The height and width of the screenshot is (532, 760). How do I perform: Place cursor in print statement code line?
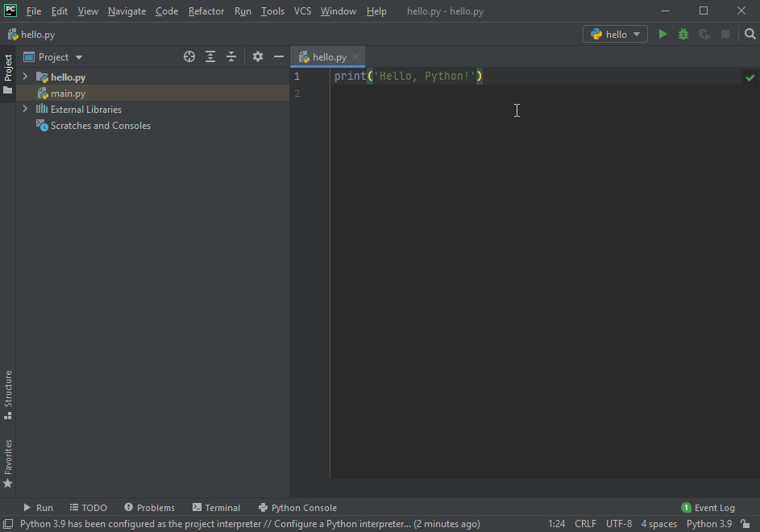408,76
